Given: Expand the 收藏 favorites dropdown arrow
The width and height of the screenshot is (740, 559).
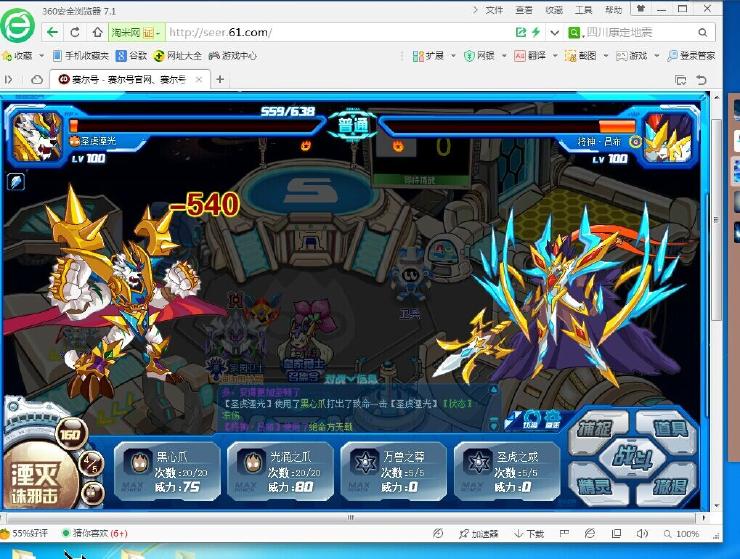Looking at the screenshot, I should pyautogui.click(x=42, y=56).
